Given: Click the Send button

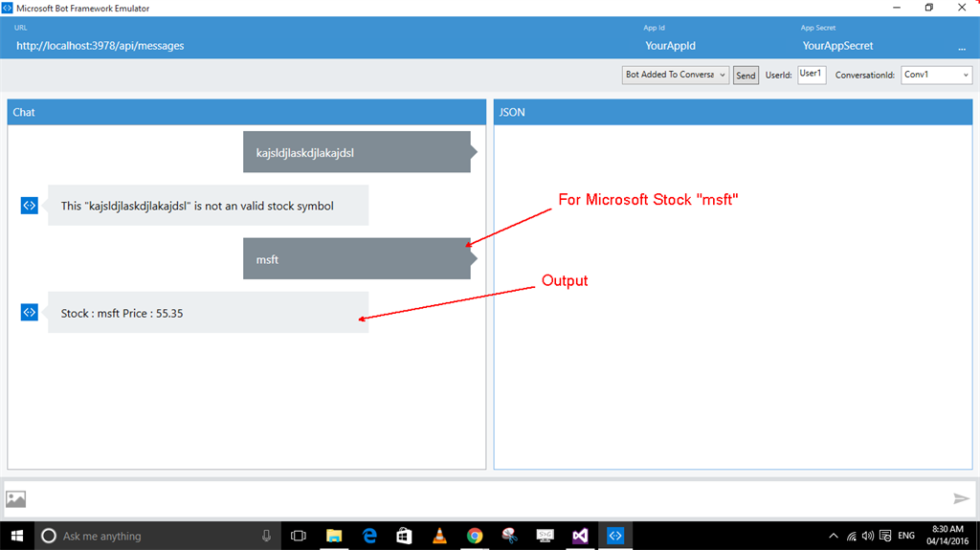Looking at the screenshot, I should coord(746,76).
